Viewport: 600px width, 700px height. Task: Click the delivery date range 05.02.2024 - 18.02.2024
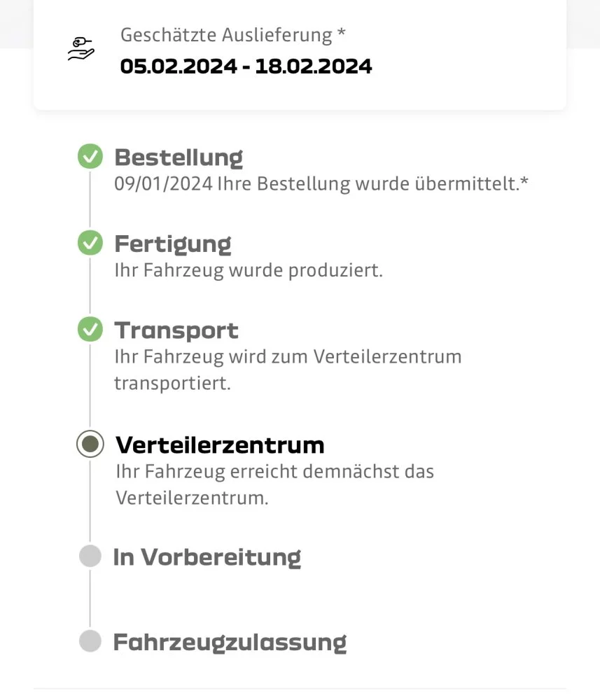pyautogui.click(x=246, y=66)
